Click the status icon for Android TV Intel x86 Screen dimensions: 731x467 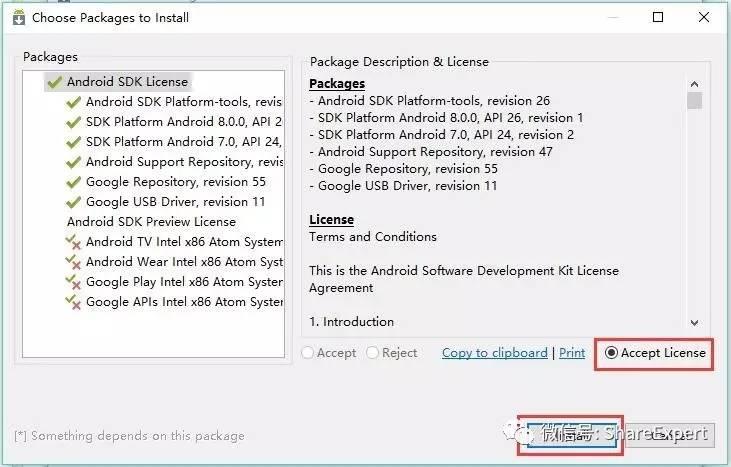click(73, 242)
